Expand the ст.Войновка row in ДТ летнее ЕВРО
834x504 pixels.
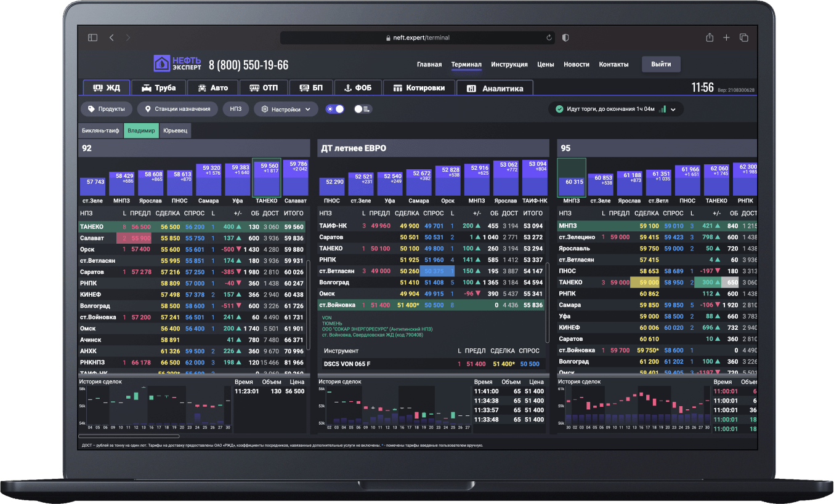337,305
